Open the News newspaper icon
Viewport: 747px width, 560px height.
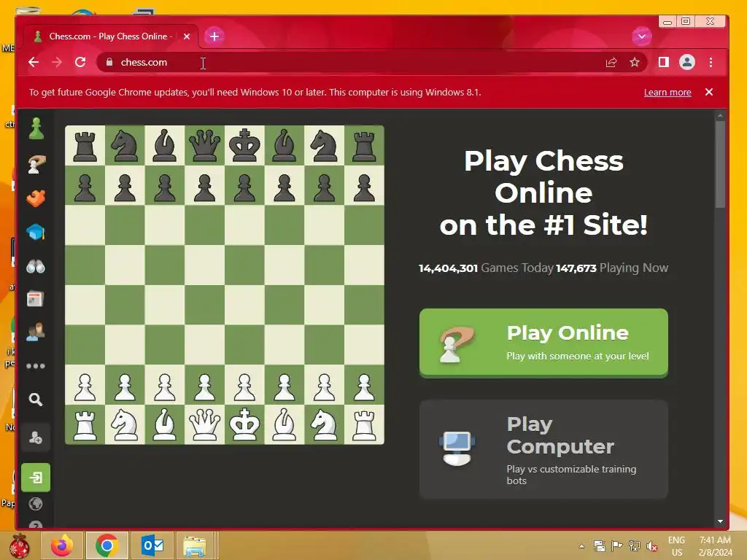[x=35, y=299]
